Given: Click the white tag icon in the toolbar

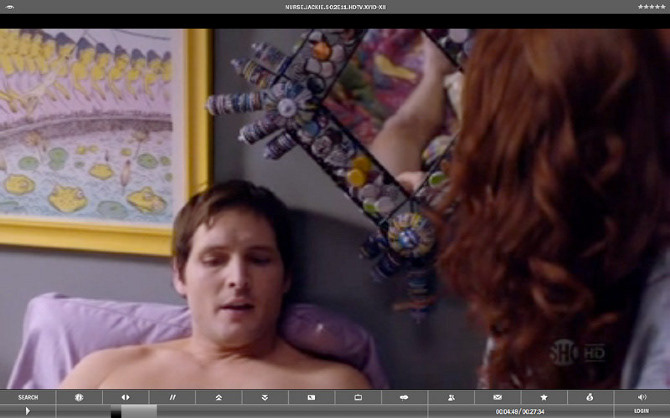Looking at the screenshot, I should click(311, 397).
